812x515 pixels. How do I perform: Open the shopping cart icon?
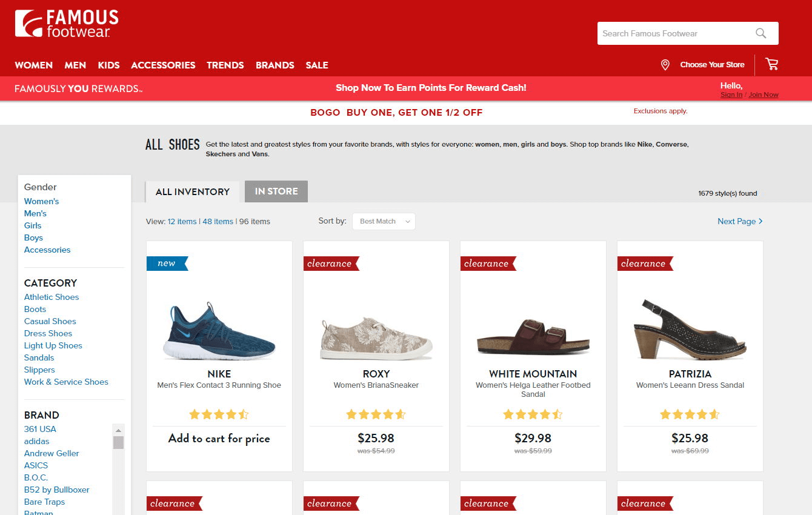coord(771,64)
